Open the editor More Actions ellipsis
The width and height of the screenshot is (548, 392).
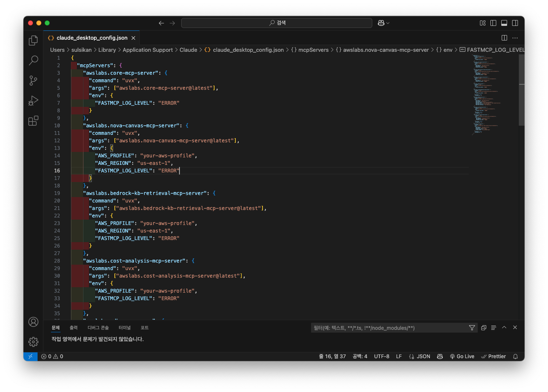coord(515,38)
